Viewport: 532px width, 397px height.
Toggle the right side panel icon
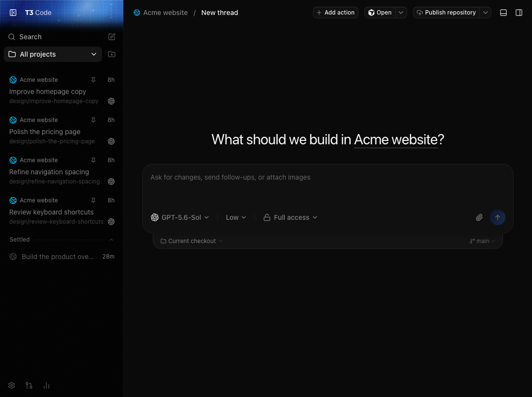(519, 13)
